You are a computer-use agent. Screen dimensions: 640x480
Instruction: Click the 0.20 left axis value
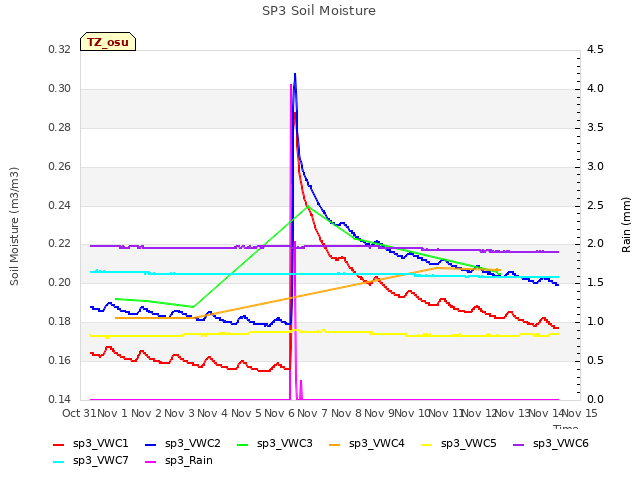coord(60,283)
